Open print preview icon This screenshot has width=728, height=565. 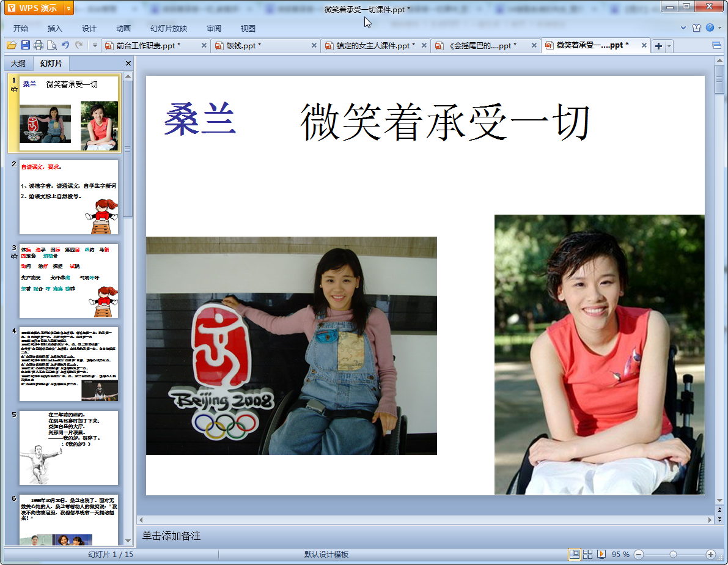click(x=52, y=45)
